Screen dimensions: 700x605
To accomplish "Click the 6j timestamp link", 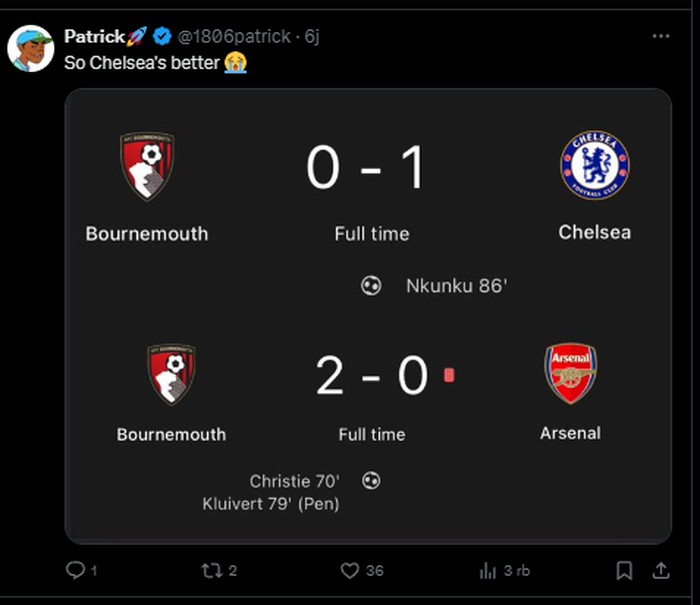I will click(310, 37).
